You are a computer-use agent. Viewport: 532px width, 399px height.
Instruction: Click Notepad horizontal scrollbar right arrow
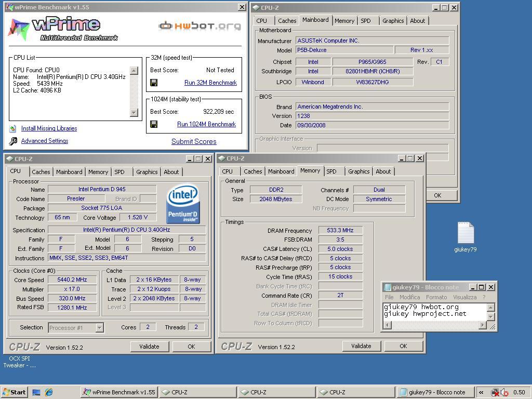pos(483,325)
